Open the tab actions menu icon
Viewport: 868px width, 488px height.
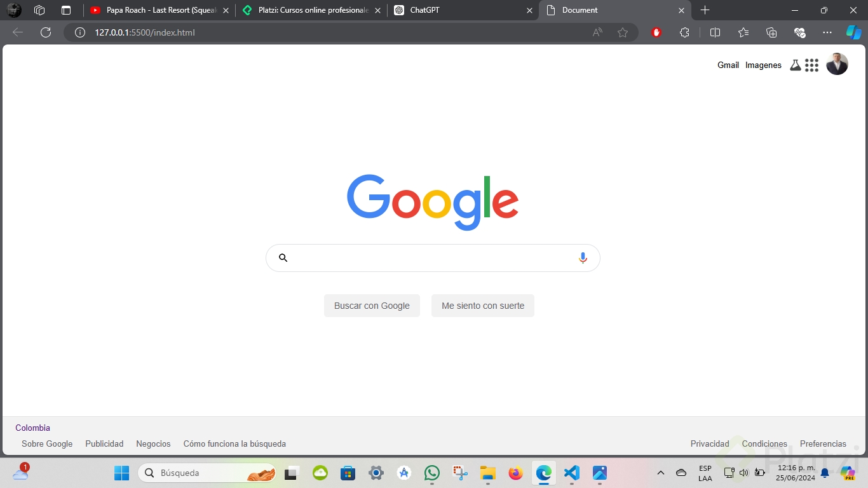click(x=66, y=10)
